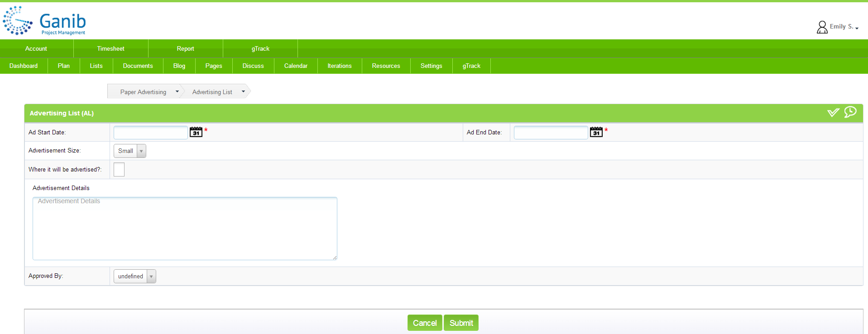868x334 pixels.
Task: Switch to the Calendar menu item
Action: tap(296, 66)
